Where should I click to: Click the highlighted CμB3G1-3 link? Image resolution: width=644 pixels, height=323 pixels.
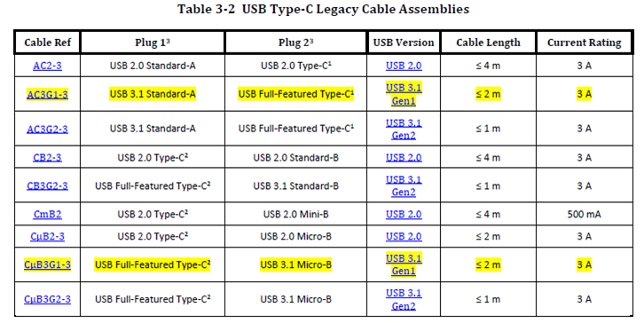coord(47,264)
